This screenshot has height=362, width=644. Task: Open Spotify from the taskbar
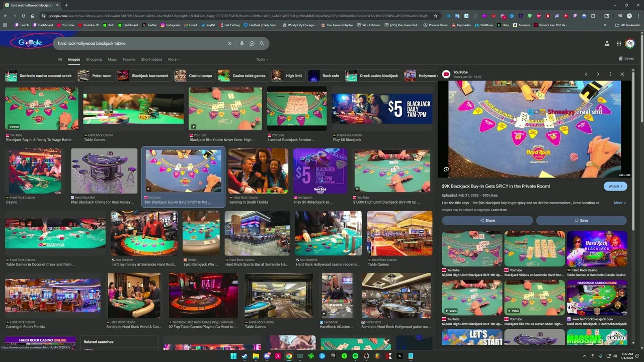pos(355,356)
